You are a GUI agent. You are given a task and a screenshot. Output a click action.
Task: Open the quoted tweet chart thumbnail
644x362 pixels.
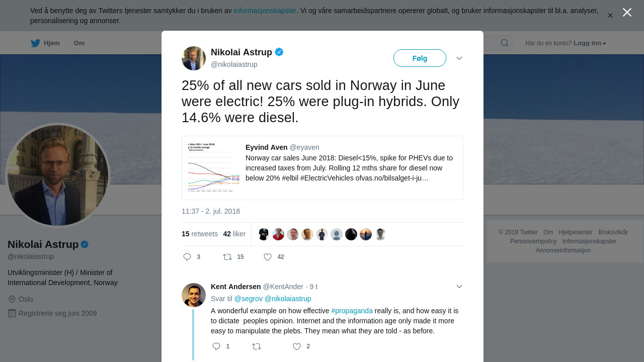pos(214,168)
